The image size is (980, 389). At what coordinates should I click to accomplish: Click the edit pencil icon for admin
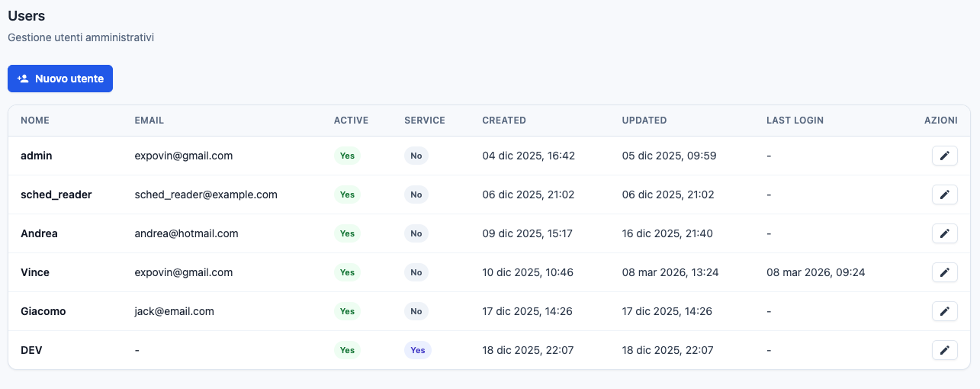coord(944,156)
